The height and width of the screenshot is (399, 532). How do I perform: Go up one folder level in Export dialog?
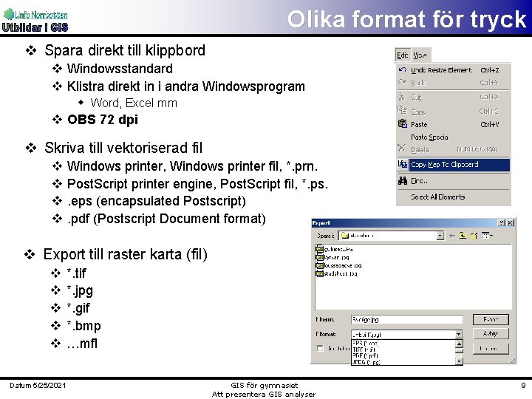click(x=463, y=236)
